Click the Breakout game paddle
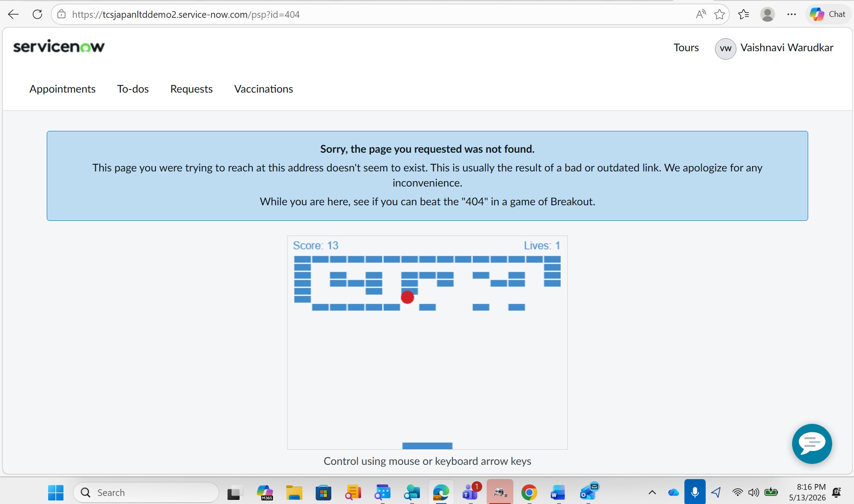854x504 pixels. 427,446
